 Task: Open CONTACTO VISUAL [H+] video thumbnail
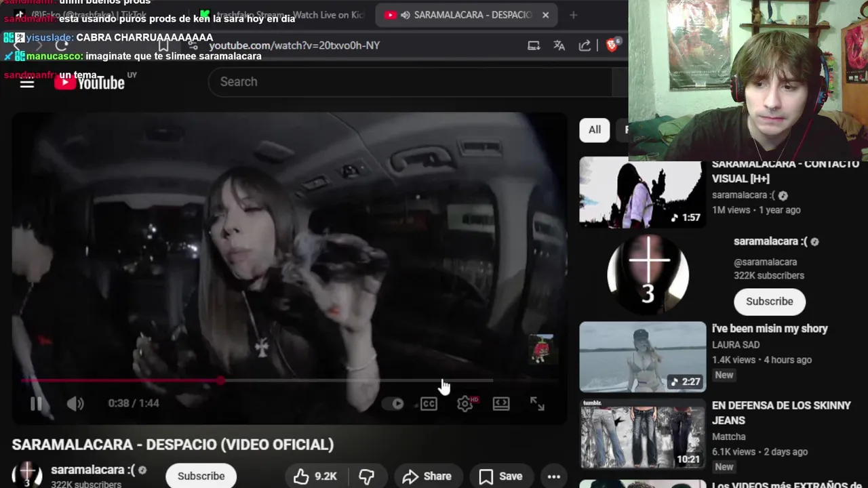(642, 193)
